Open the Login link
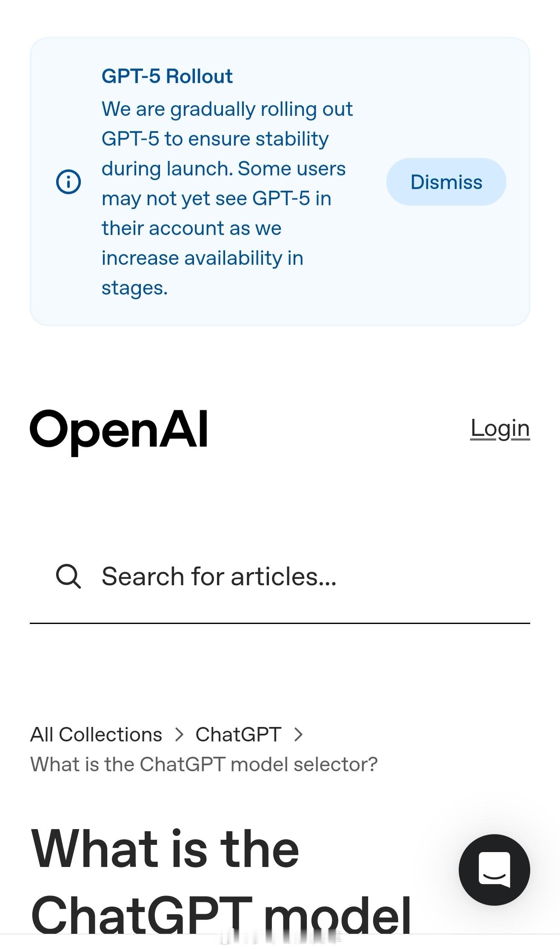This screenshot has width=560, height=950. coord(500,429)
